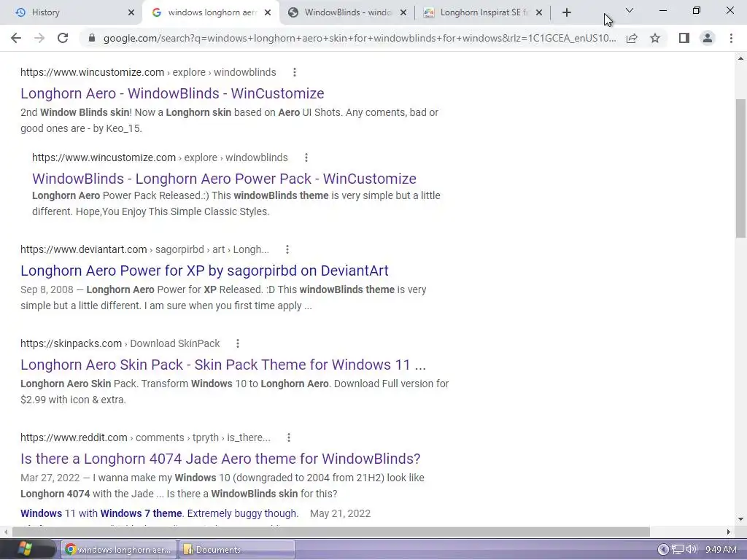Click the browser Forward arrow
Image resolution: width=747 pixels, height=560 pixels.
coord(39,38)
